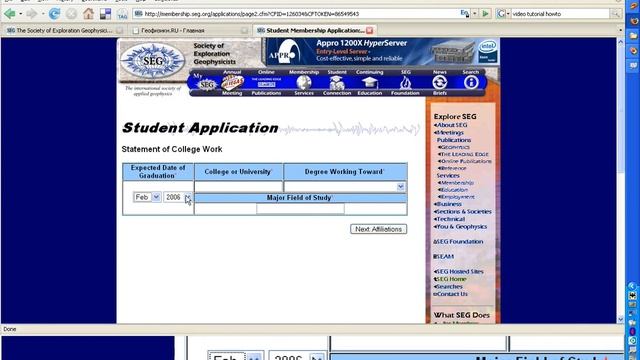This screenshot has width=640, height=360.
Task: Open the SEG Hosted Sites sidebar link
Action: click(459, 271)
